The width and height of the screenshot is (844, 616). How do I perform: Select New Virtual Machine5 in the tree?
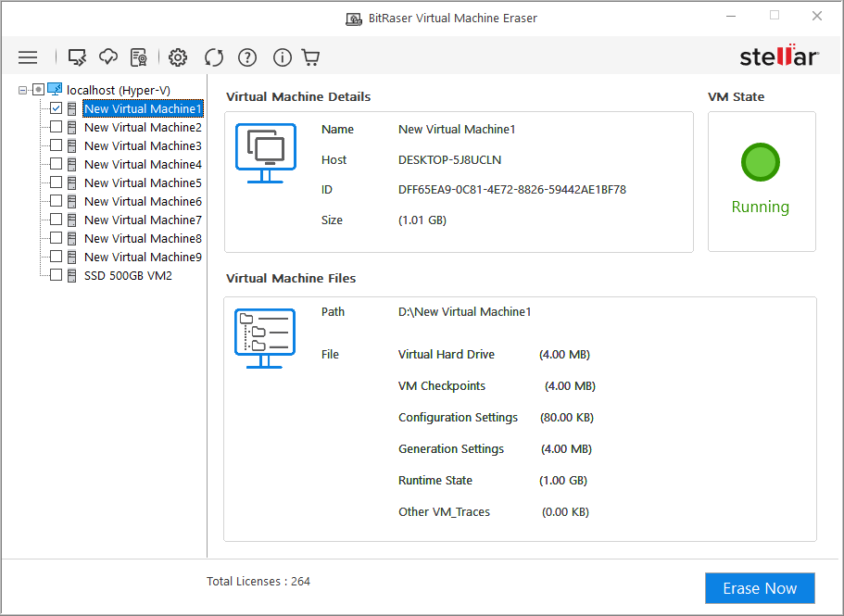pyautogui.click(x=144, y=182)
